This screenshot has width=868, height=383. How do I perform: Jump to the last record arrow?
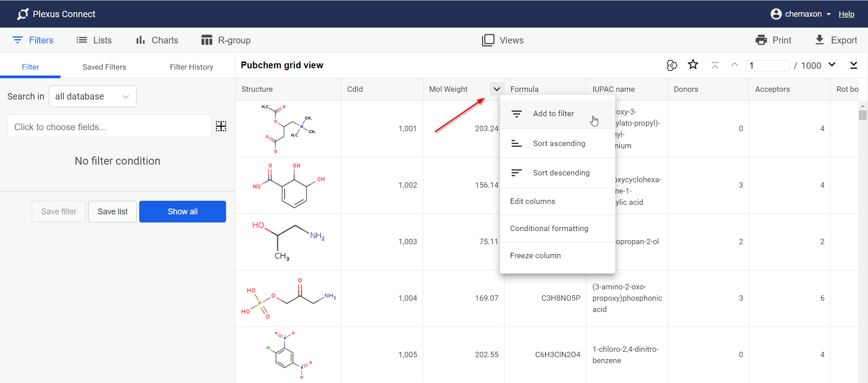(853, 65)
